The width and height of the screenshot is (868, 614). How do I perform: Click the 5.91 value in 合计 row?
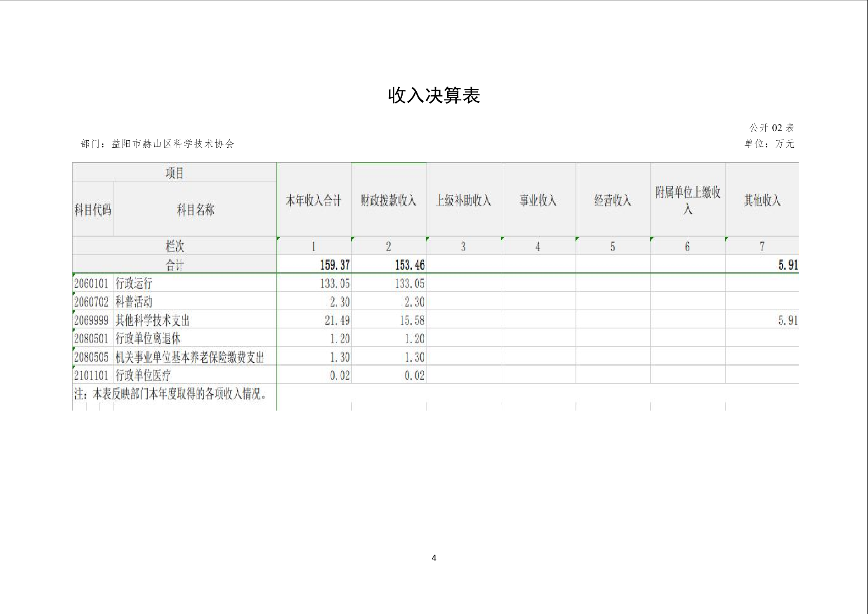[788, 265]
